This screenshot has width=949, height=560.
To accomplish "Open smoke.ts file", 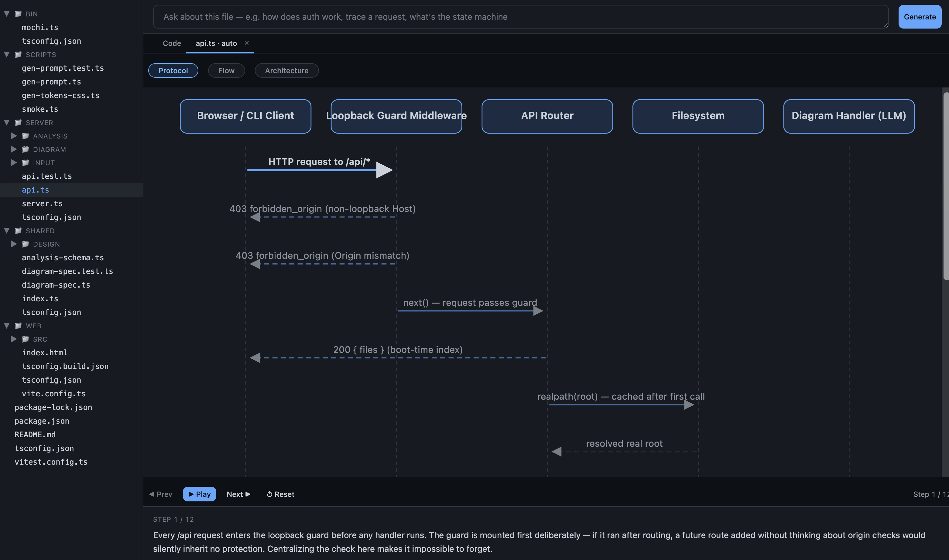I will pyautogui.click(x=40, y=109).
